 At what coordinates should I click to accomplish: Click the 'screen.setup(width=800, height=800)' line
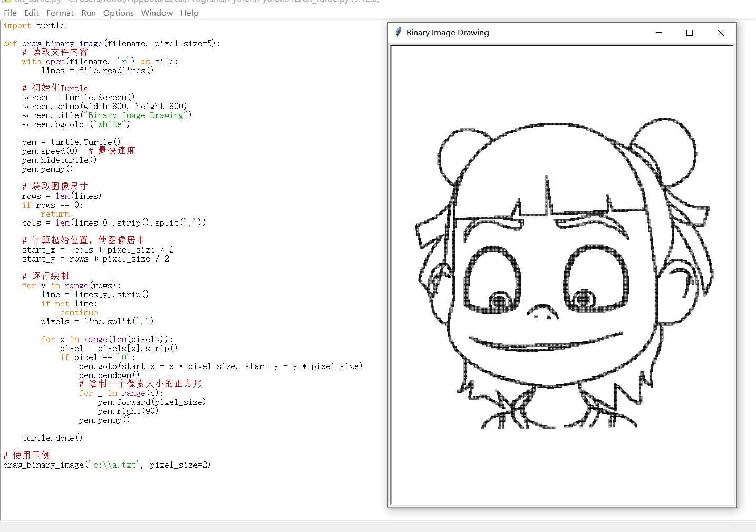[x=104, y=107]
